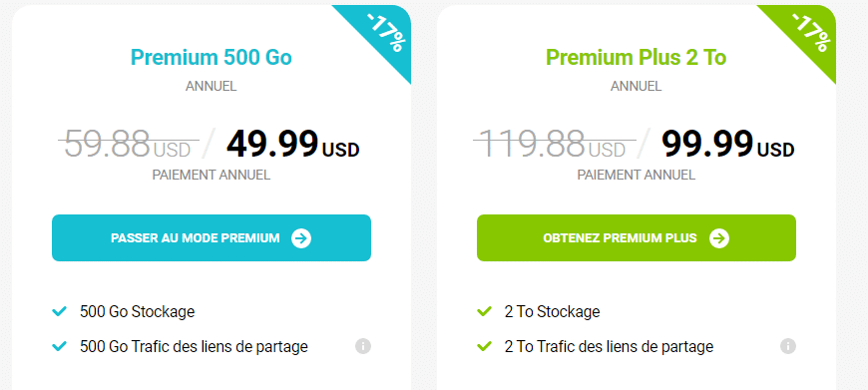Click crossed-out 119.88 USD price

coord(554,144)
